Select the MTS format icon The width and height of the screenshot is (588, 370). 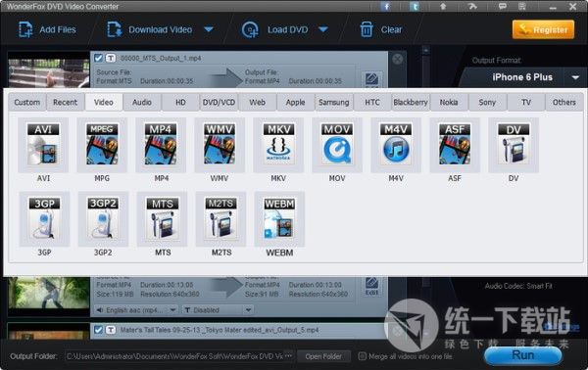point(163,219)
